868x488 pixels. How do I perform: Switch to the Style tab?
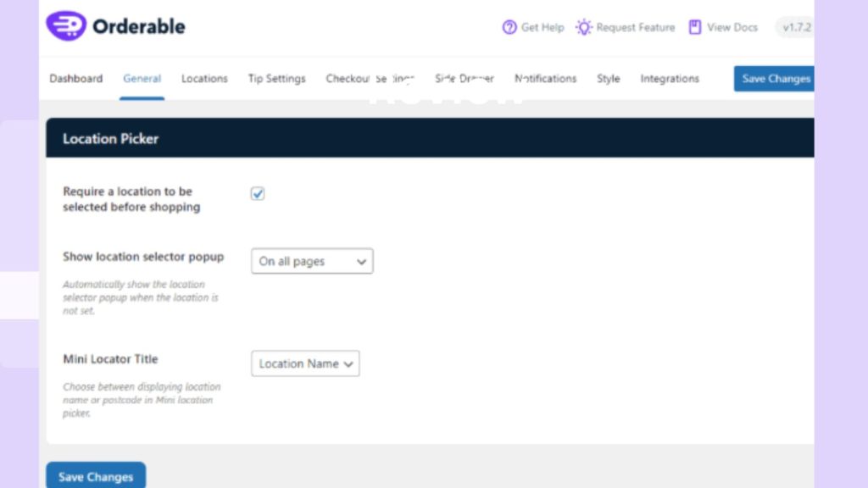tap(608, 79)
